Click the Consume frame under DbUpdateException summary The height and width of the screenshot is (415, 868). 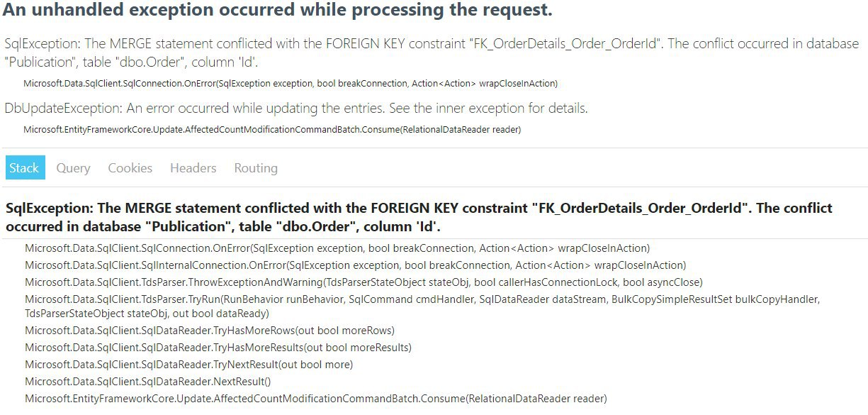click(272, 130)
